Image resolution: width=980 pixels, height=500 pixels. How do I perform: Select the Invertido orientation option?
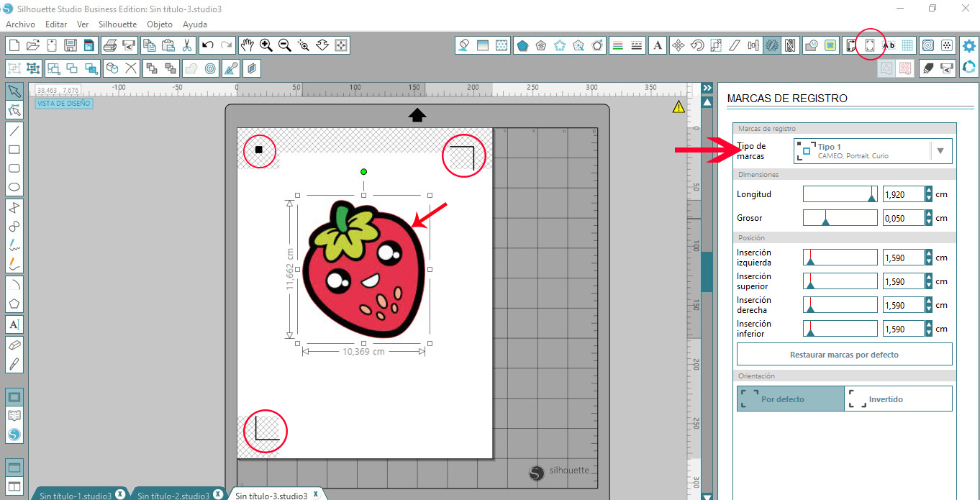[x=898, y=399]
